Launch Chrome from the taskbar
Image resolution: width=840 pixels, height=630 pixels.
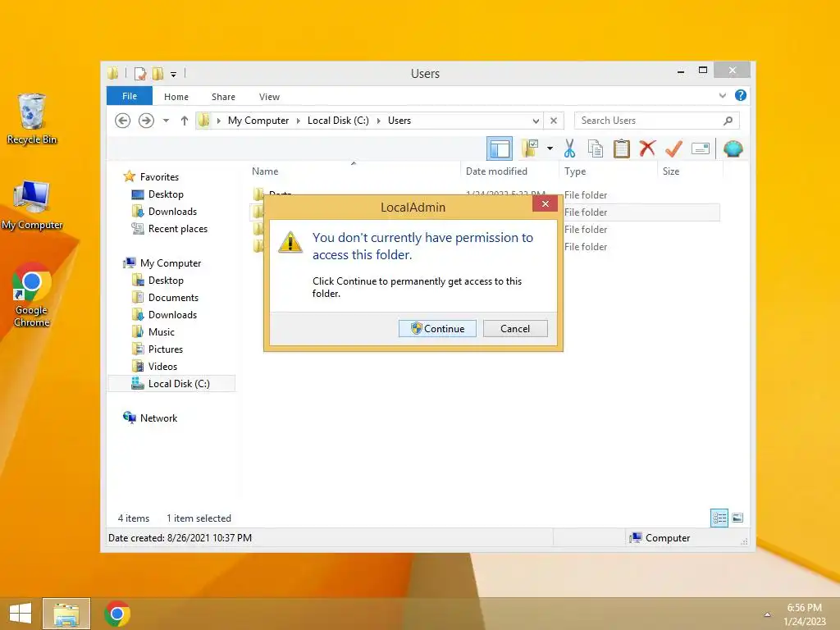pyautogui.click(x=116, y=614)
